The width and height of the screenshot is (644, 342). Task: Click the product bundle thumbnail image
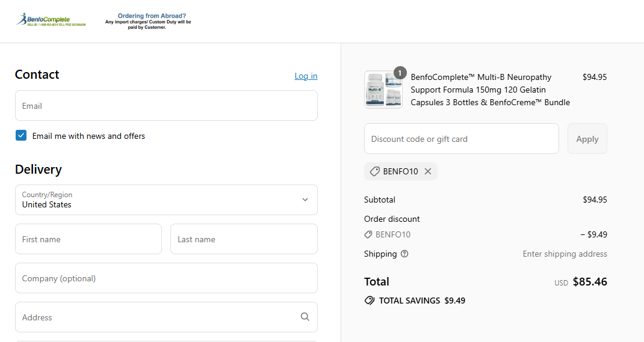coord(383,90)
